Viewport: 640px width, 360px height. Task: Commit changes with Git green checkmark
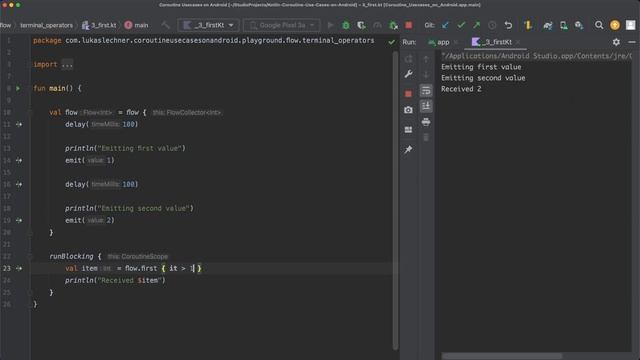[461, 25]
